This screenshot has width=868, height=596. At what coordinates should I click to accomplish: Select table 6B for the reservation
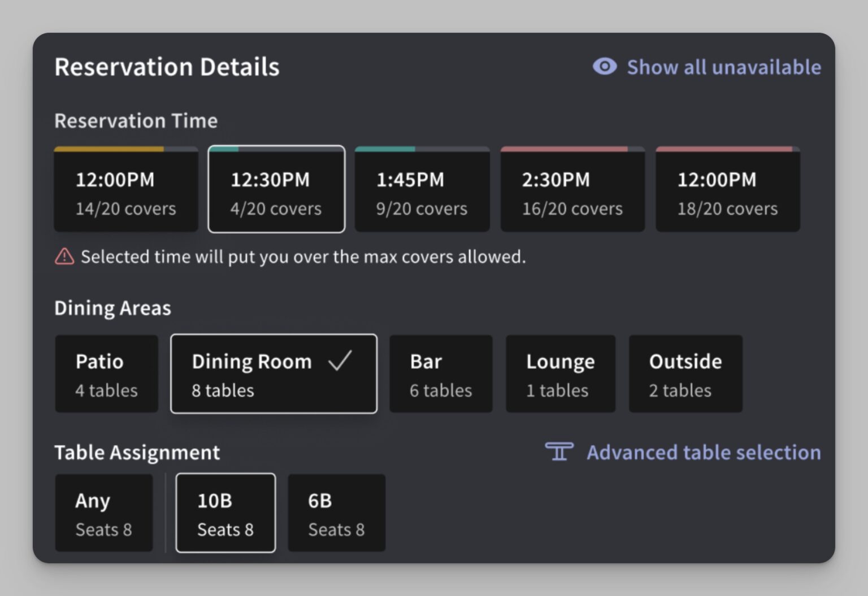336,512
